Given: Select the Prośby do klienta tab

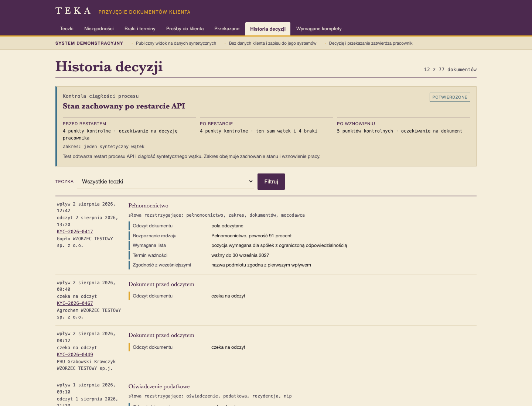Looking at the screenshot, I should coord(185,29).
